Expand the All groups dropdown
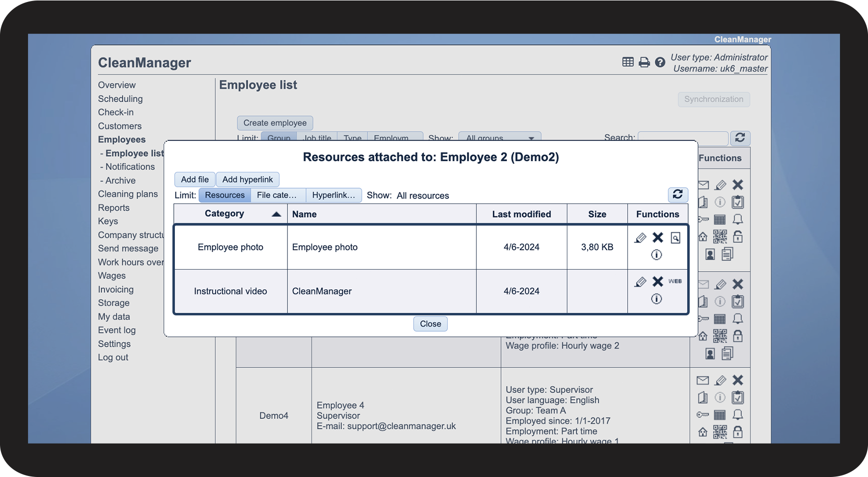The height and width of the screenshot is (477, 868). 500,138
